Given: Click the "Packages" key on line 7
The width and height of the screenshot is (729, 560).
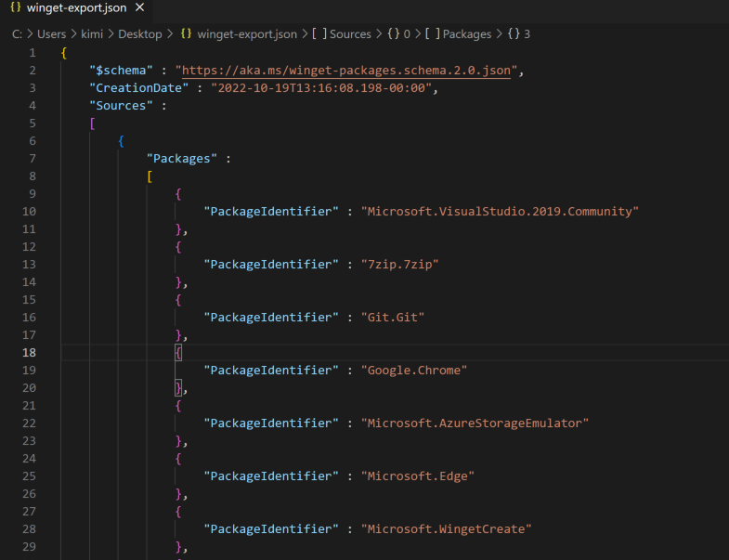Looking at the screenshot, I should [182, 159].
